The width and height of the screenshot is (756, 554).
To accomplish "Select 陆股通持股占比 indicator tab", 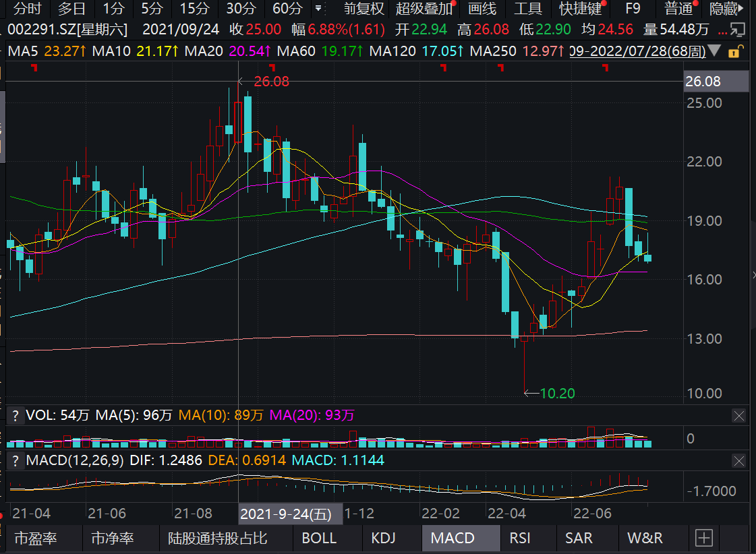I will [x=217, y=538].
